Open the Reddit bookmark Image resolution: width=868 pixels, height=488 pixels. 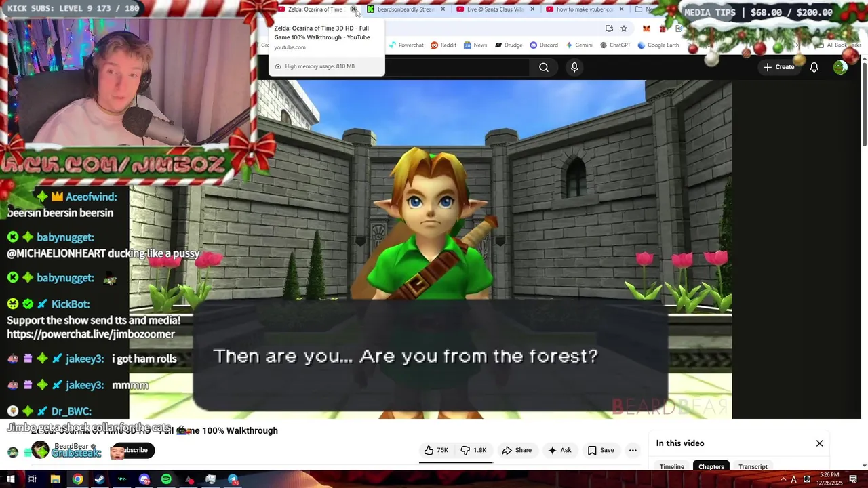tap(443, 45)
